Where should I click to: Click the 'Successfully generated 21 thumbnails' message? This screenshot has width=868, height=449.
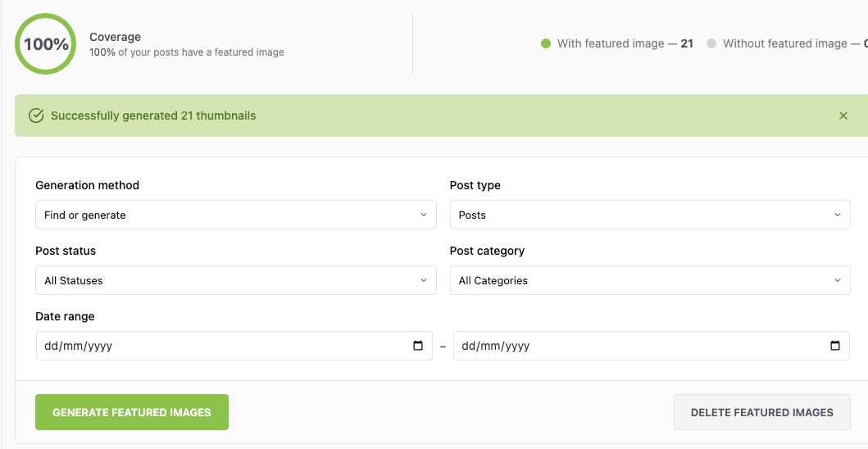click(x=153, y=116)
